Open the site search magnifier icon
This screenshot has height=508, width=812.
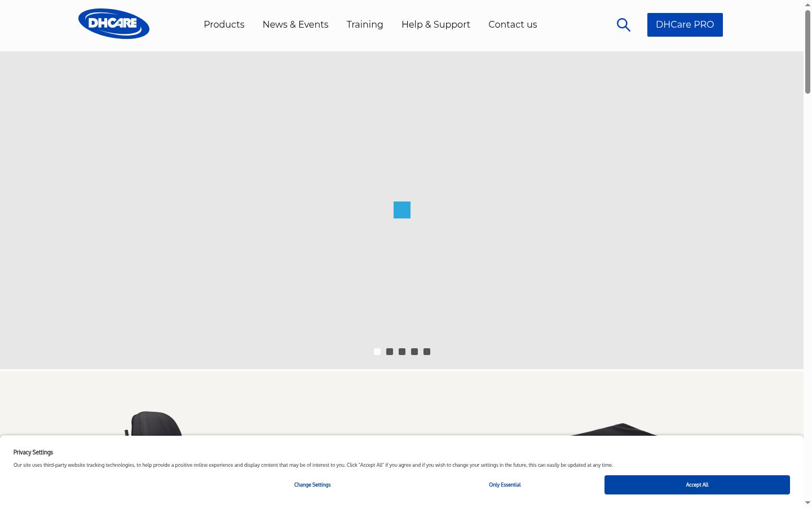(623, 25)
